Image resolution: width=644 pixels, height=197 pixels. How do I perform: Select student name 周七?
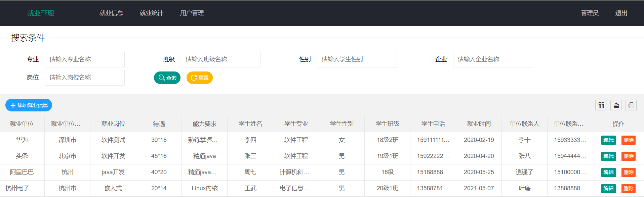pyautogui.click(x=250, y=172)
